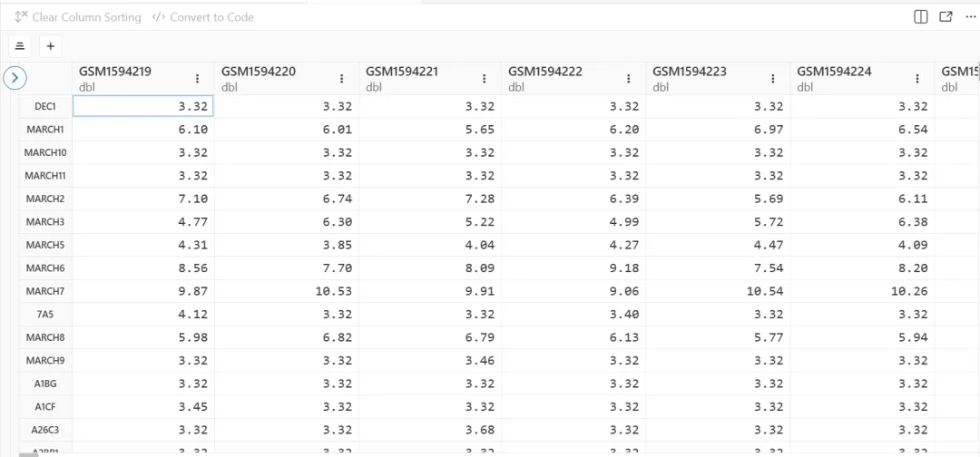Click cell 3.45 in A1CF row

tap(143, 407)
